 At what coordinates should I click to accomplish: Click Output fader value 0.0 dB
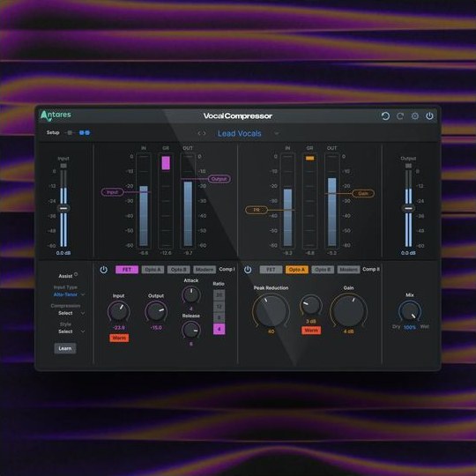(x=408, y=253)
